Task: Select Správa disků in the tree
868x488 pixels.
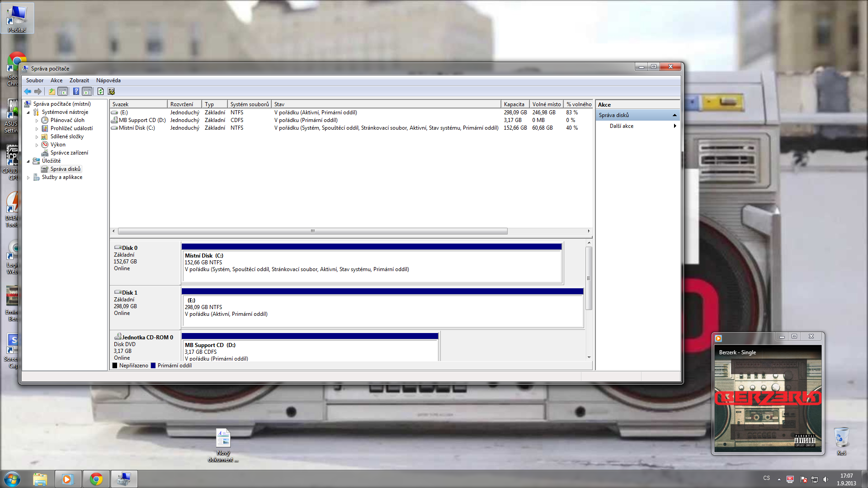Action: pos(66,169)
